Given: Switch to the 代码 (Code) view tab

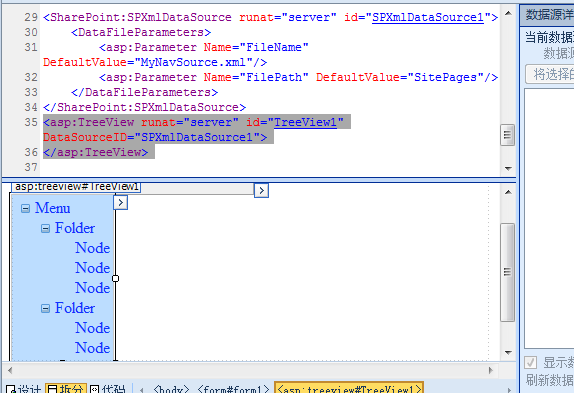Looking at the screenshot, I should (x=108, y=389).
